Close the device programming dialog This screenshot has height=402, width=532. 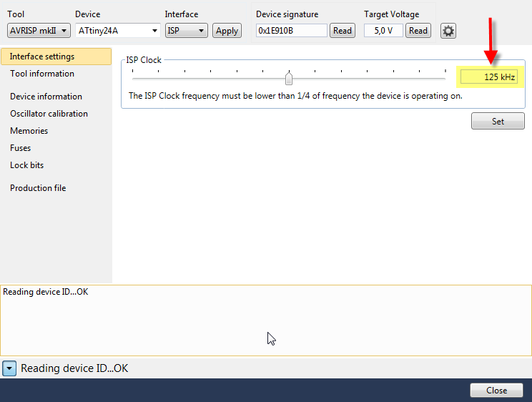[x=496, y=391]
